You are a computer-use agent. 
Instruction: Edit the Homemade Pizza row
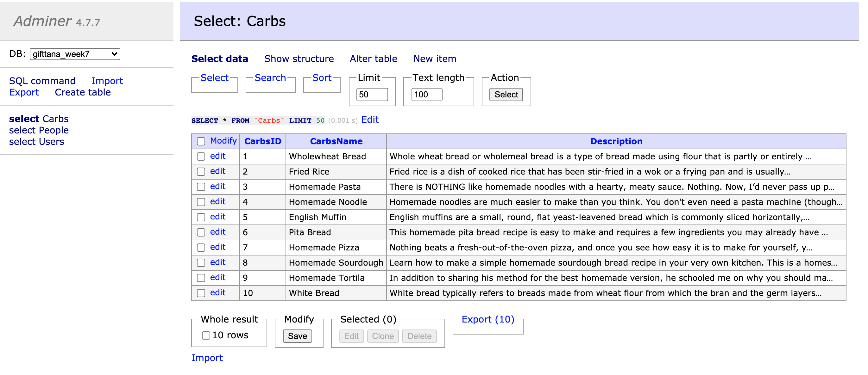[218, 247]
